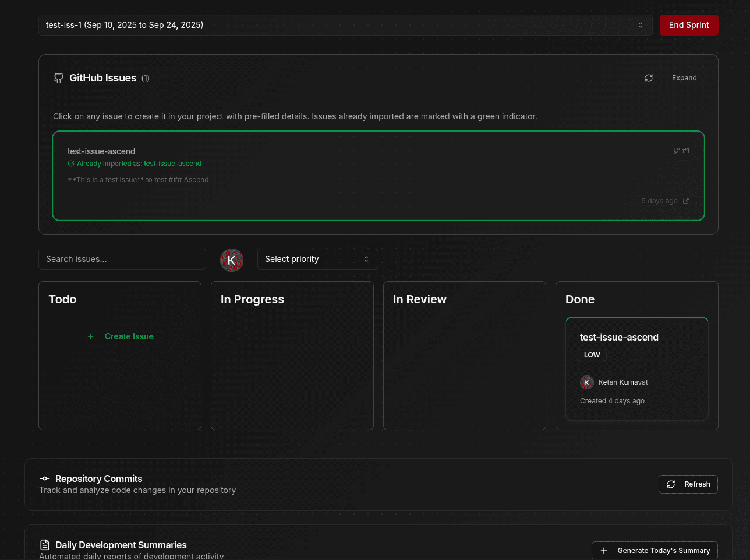The image size is (750, 560).
Task: Click the pull request #1 icon
Action: (x=676, y=151)
